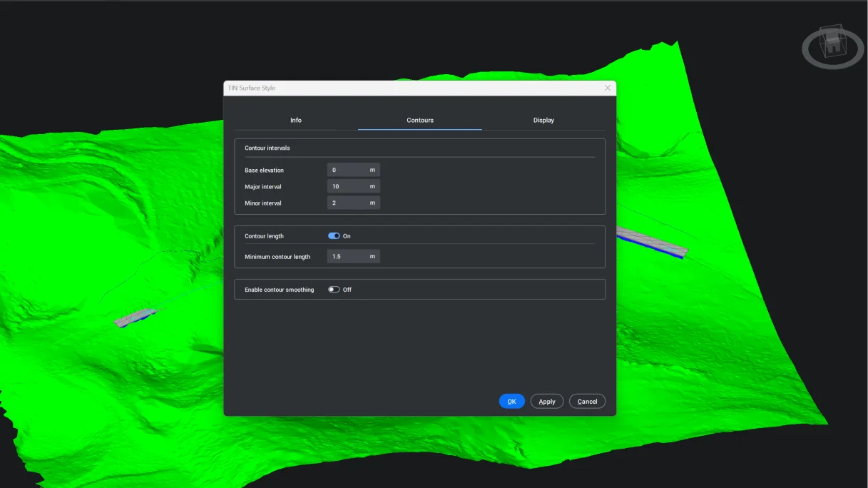Click the Minor interval value field

click(354, 203)
